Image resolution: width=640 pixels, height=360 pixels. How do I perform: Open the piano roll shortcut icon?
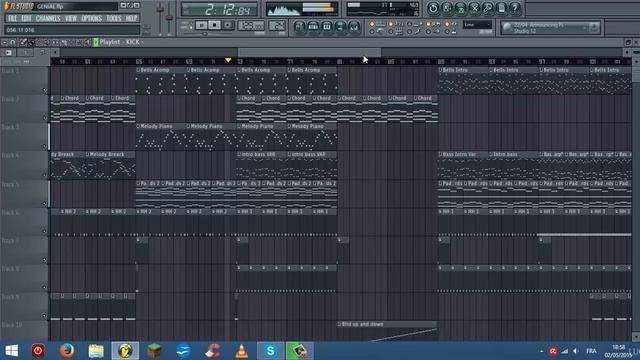pyautogui.click(x=327, y=27)
